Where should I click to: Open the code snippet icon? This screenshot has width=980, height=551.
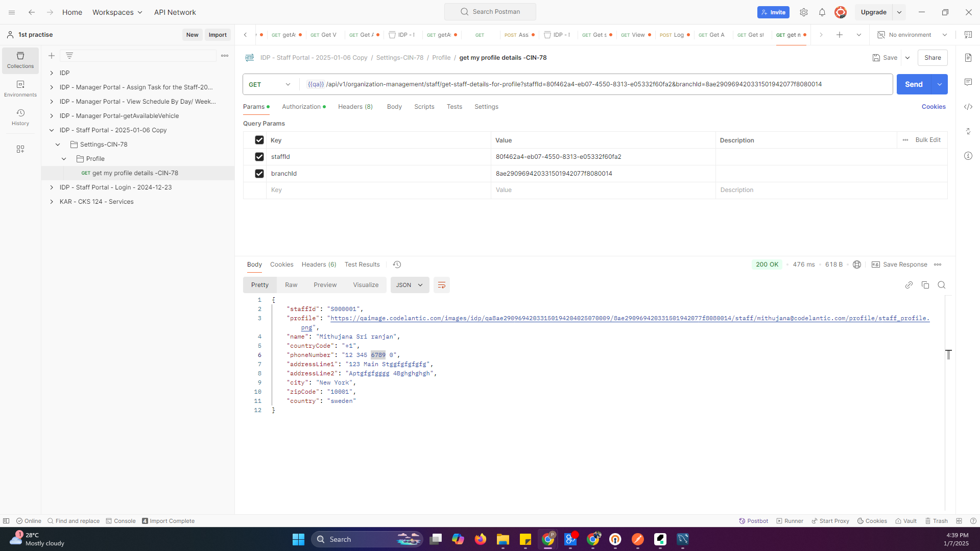968,107
